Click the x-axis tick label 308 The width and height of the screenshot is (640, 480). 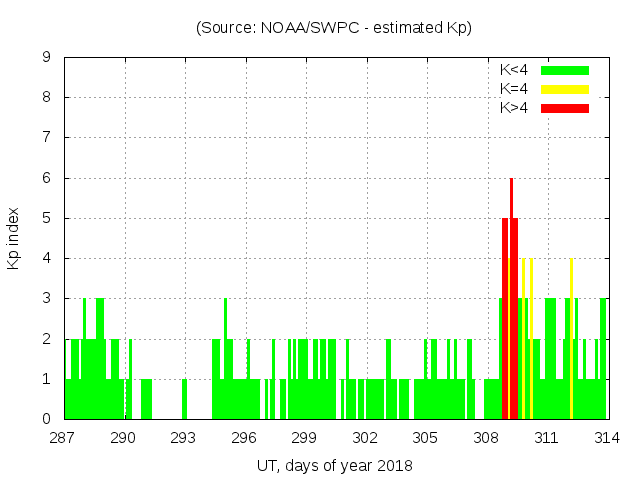[x=486, y=437]
